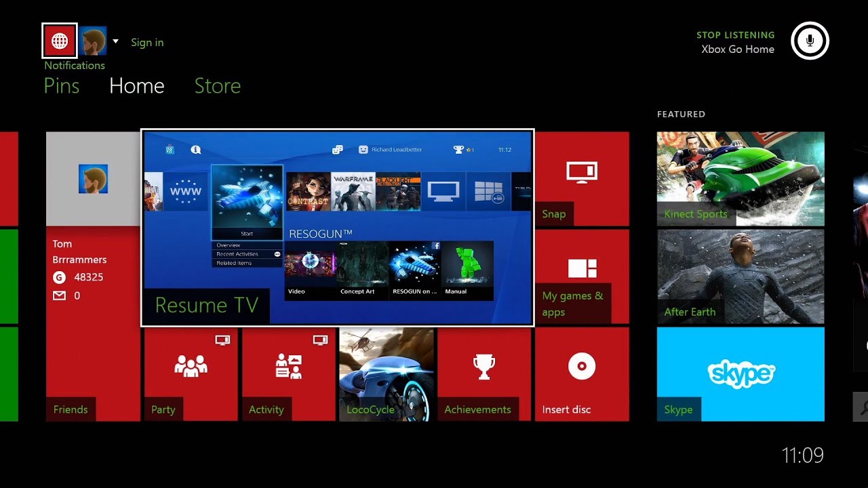
Task: Click the gamerscore G icon
Action: coord(59,277)
